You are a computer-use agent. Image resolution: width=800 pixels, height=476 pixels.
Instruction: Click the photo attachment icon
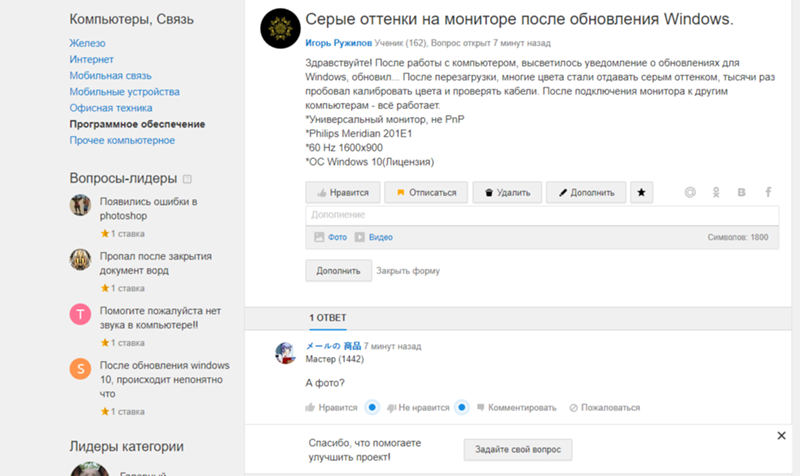(319, 237)
